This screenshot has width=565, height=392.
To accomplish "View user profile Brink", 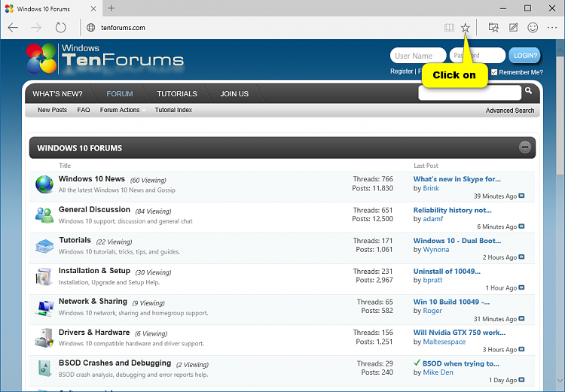I will pyautogui.click(x=431, y=188).
